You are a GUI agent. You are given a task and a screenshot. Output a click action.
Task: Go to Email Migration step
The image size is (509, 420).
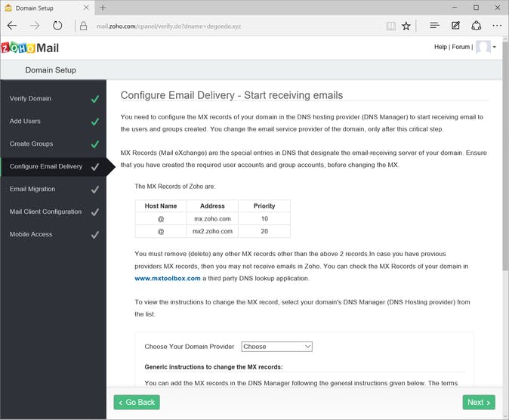tap(32, 189)
